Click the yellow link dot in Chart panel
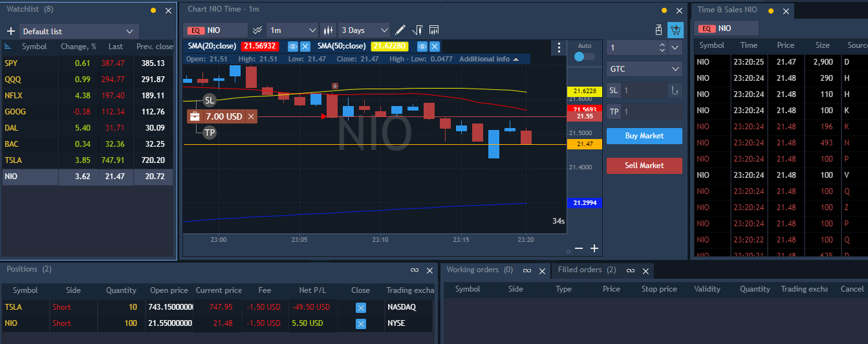The image size is (868, 344). pyautogui.click(x=664, y=10)
